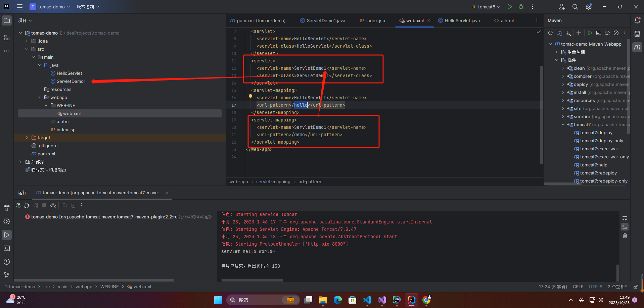
Task: Open tomcat8 run configuration dropdown
Action: point(486,7)
